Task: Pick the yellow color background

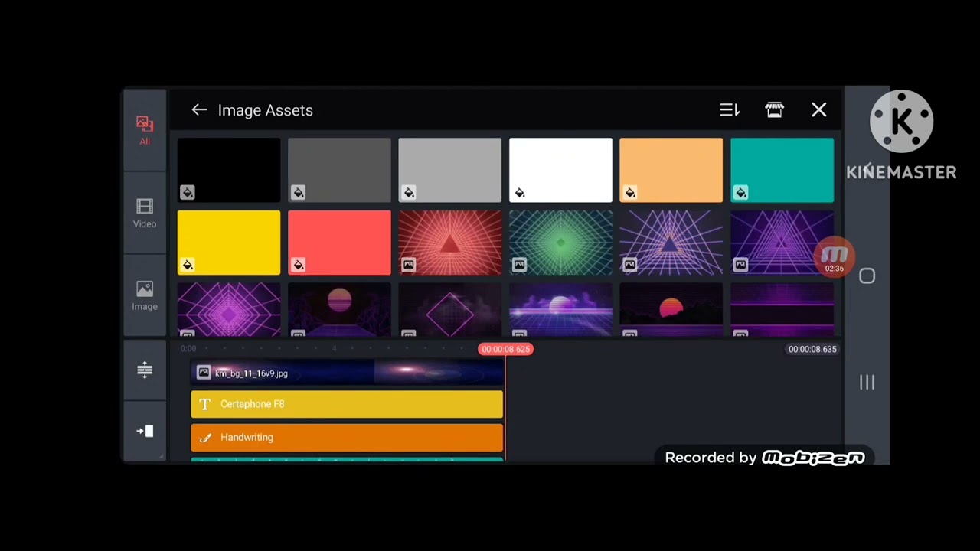Action: click(229, 243)
